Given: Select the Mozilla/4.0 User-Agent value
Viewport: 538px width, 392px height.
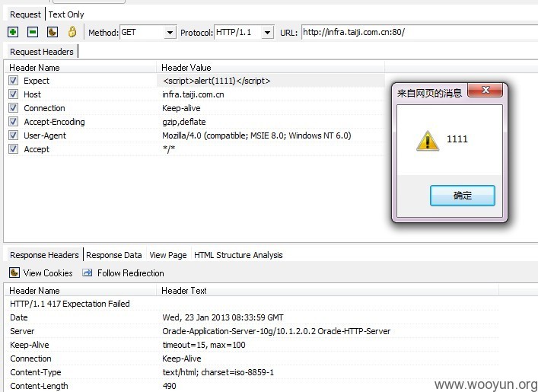Looking at the screenshot, I should 256,135.
